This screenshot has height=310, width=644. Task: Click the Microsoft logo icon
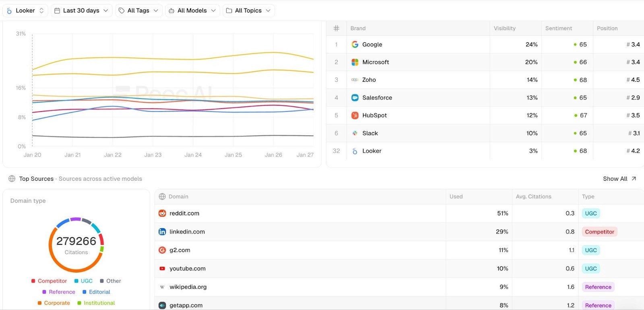[x=355, y=62]
